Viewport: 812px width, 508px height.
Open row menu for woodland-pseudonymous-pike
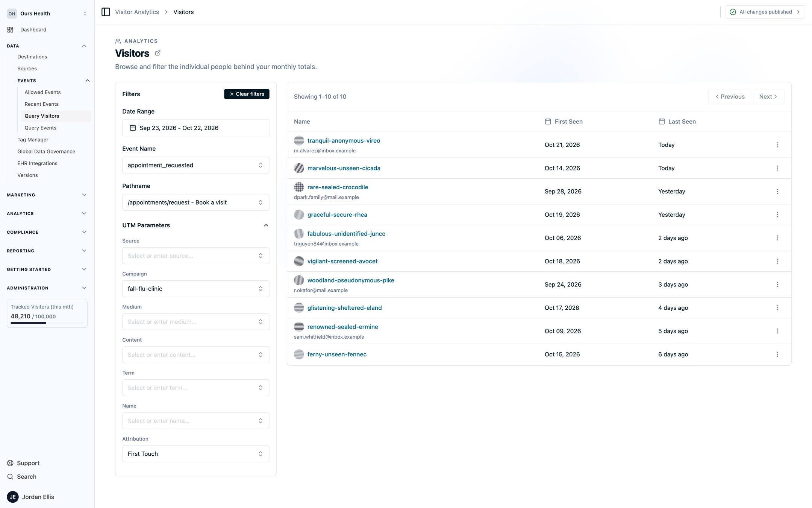(x=777, y=284)
